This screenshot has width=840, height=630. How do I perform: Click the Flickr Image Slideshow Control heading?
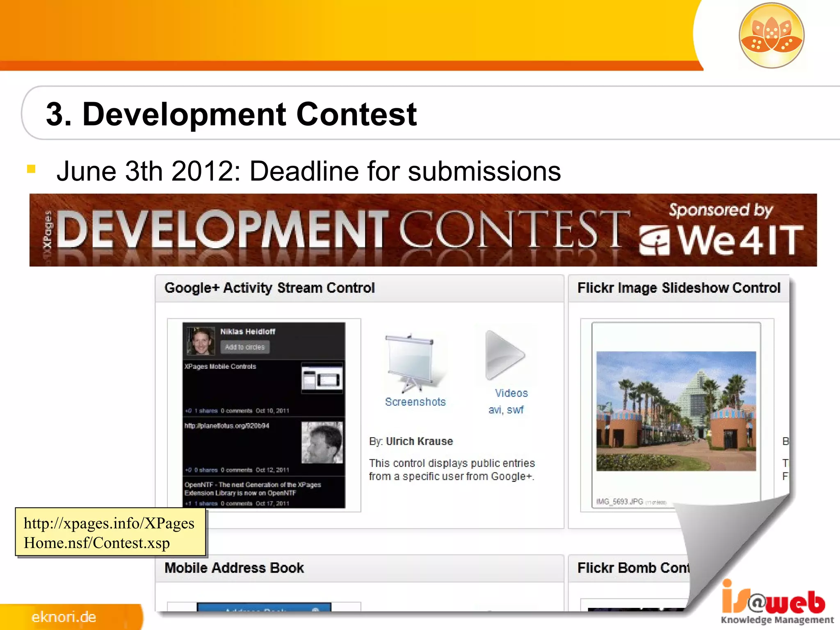[679, 288]
